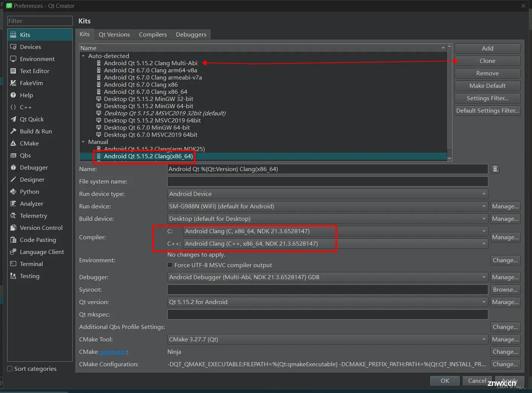Click OK to confirm preferences
This screenshot has width=532, height=393.
pos(445,381)
